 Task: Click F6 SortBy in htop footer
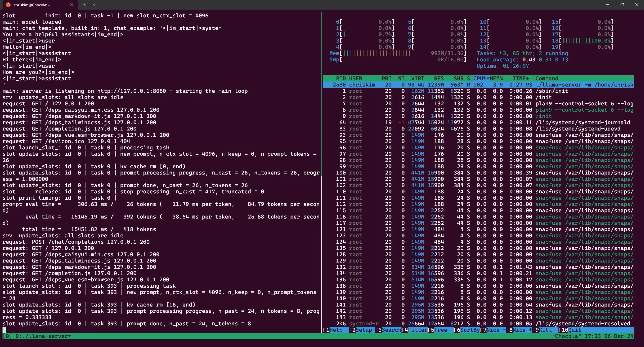(x=467, y=330)
